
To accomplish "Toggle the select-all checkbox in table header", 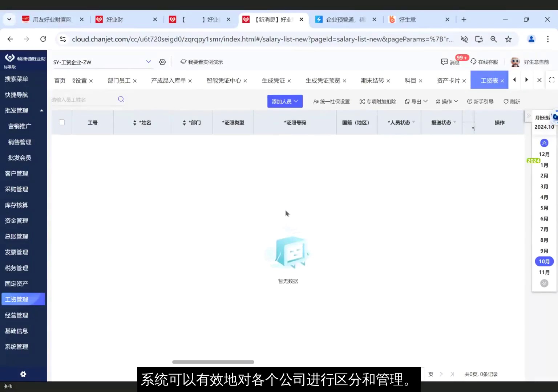I will (62, 122).
